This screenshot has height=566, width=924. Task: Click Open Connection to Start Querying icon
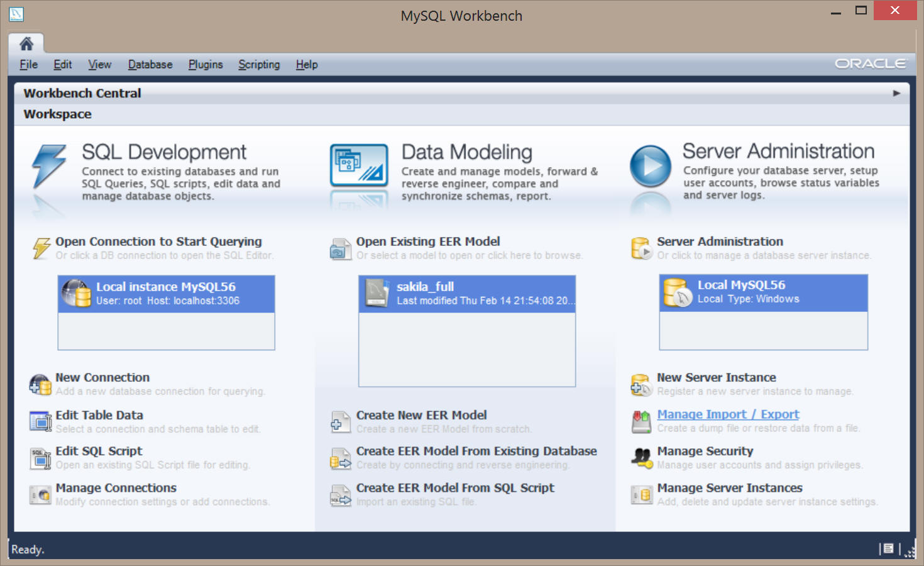click(x=41, y=248)
